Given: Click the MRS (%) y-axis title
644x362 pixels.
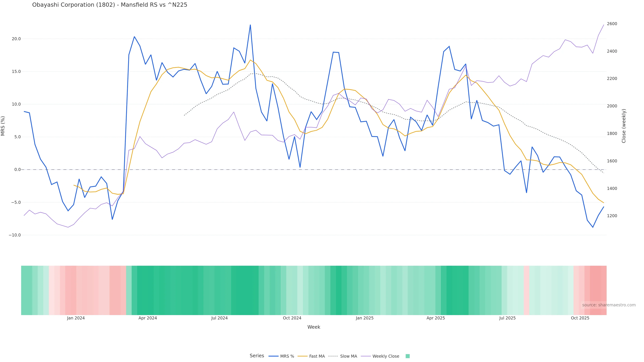Looking at the screenshot, I should click(3, 126).
